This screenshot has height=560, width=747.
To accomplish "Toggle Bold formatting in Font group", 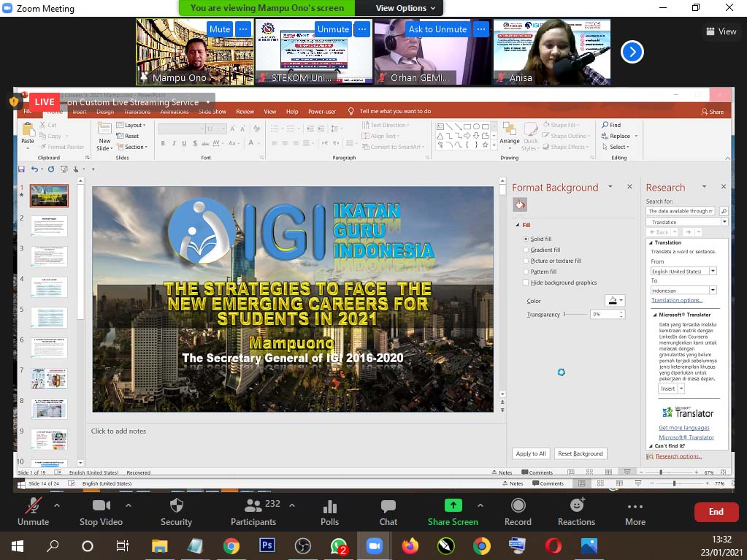I will point(163,143).
